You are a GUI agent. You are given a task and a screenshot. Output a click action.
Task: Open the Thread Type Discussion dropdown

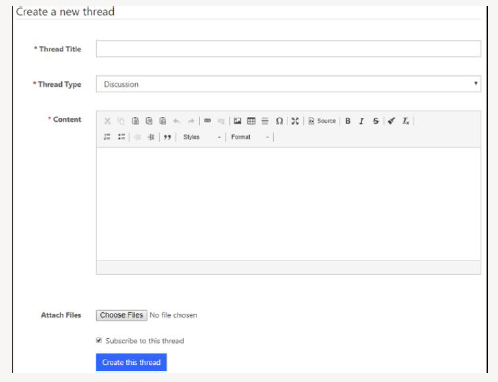coord(288,84)
